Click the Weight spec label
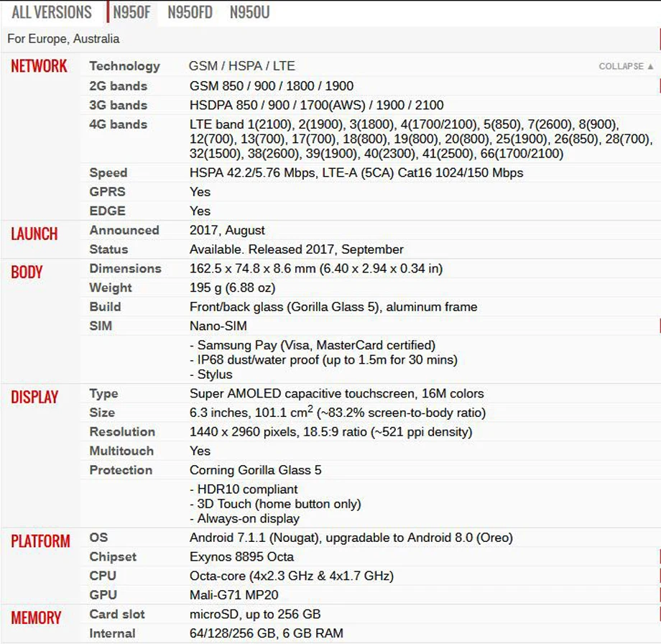The image size is (661, 644). (x=111, y=287)
